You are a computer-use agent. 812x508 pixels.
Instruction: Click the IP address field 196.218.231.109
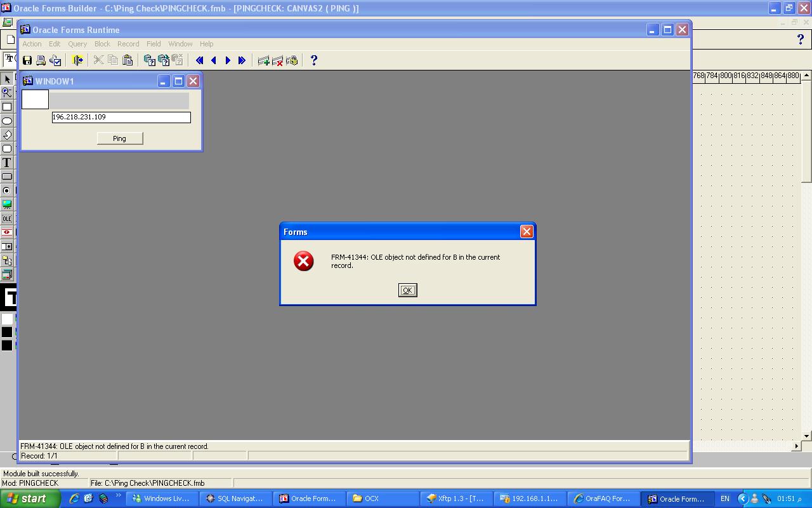coord(121,117)
